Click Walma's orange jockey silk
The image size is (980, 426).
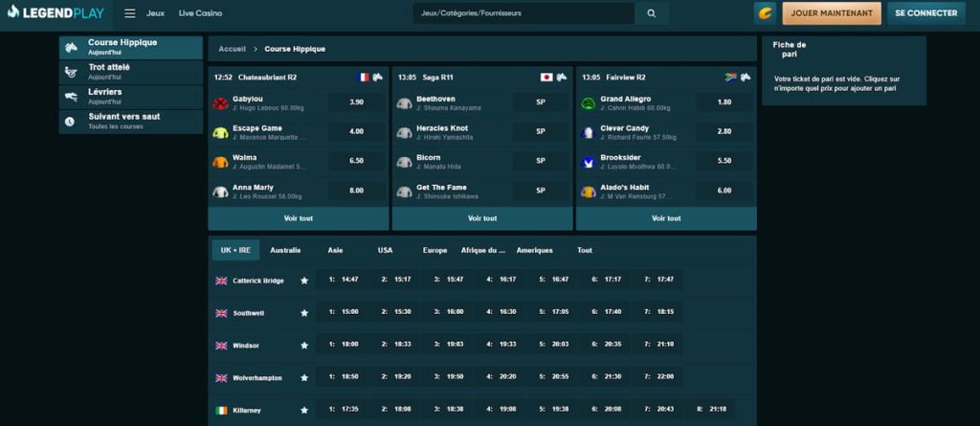220,162
